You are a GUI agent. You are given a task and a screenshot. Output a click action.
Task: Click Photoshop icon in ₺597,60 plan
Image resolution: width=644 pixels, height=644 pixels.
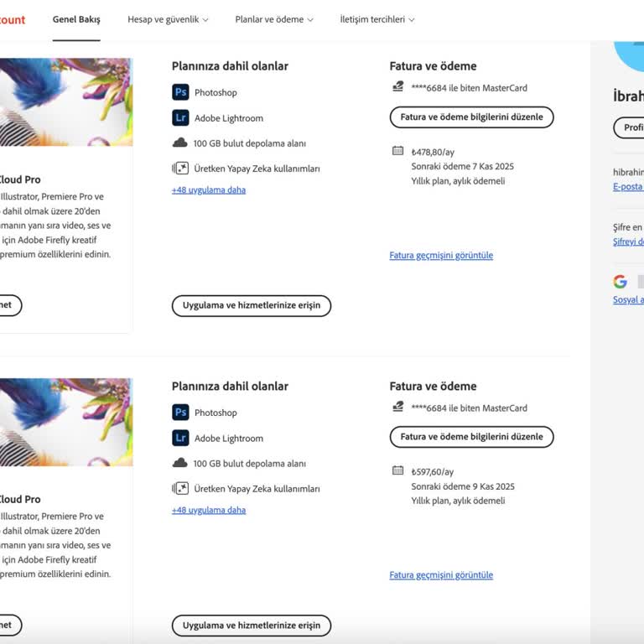click(x=180, y=412)
